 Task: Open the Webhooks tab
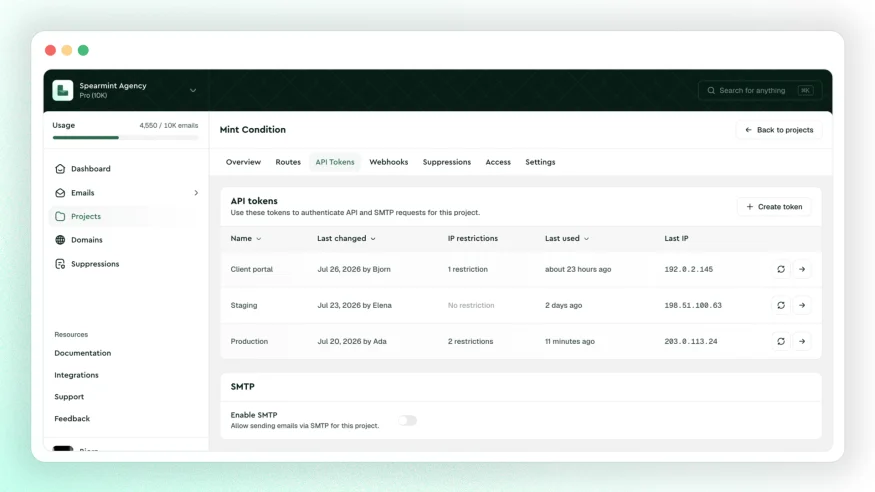pyautogui.click(x=388, y=162)
